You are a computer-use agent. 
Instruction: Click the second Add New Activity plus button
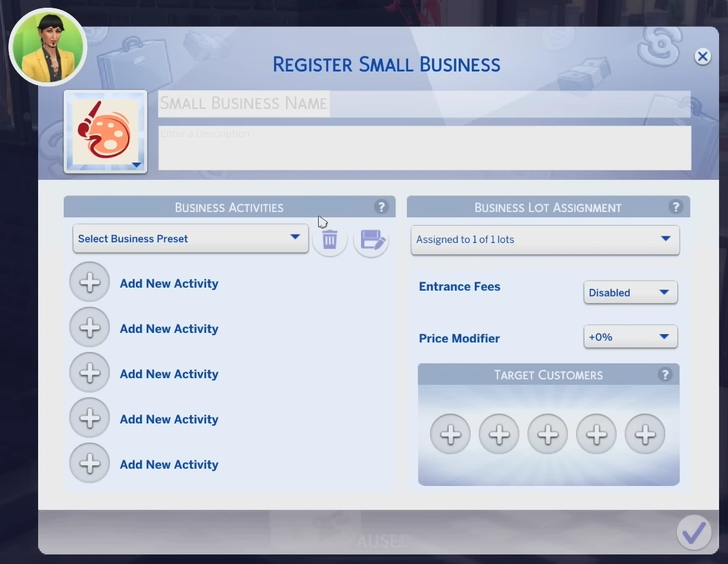[90, 328]
